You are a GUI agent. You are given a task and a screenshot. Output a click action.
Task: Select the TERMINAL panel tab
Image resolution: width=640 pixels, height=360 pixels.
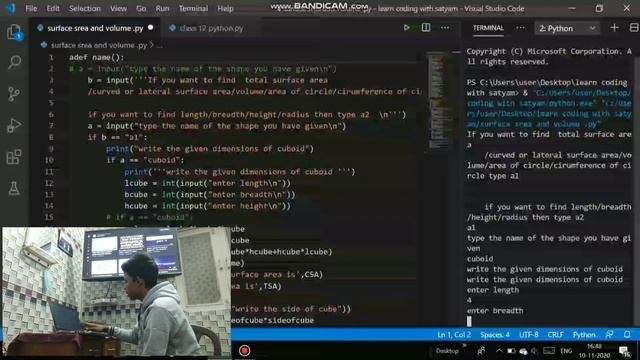pos(488,28)
